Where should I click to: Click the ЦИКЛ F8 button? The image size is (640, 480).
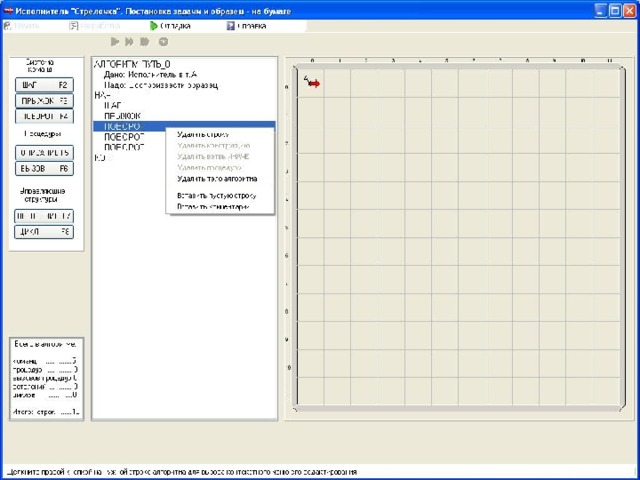click(x=44, y=231)
